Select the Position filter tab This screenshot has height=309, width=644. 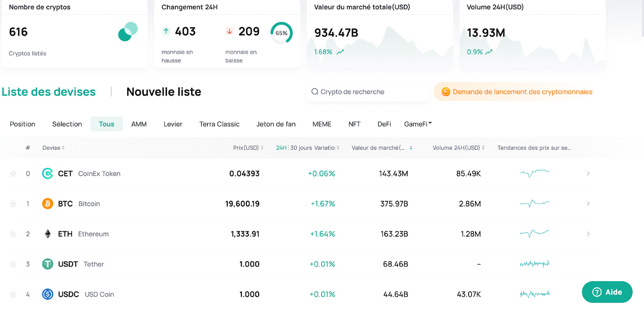pyautogui.click(x=23, y=124)
